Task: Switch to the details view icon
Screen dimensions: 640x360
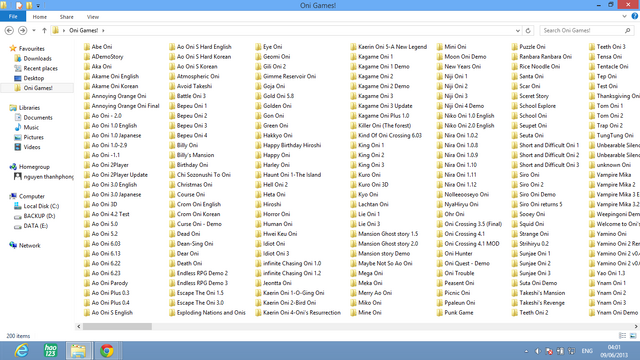Action: 622,336
